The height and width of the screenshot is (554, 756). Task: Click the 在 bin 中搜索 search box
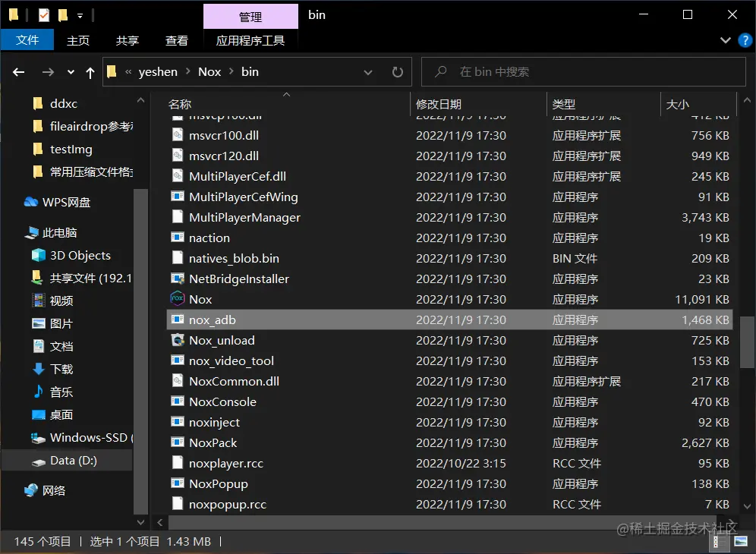(x=584, y=72)
